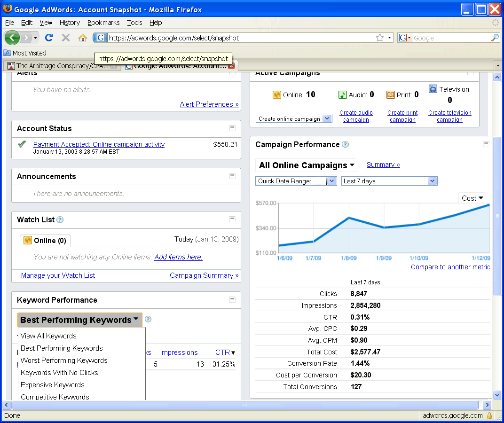Image resolution: width=504 pixels, height=423 pixels.
Task: Open the Quick Date Range dropdown
Action: click(296, 181)
